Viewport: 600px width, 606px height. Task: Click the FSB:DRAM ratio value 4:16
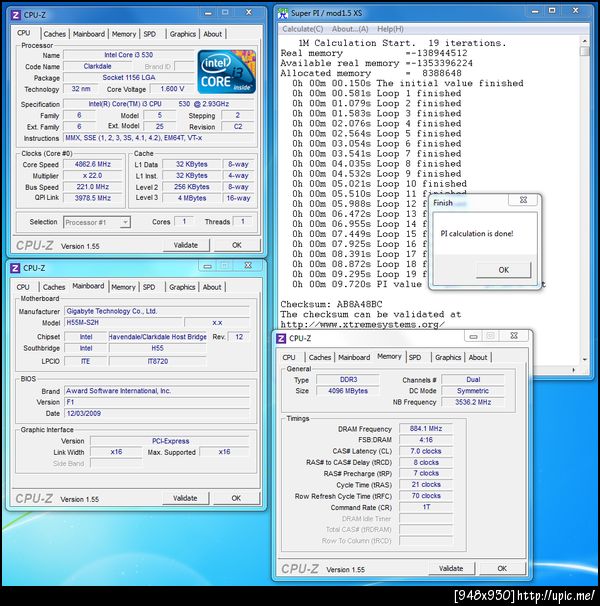[426, 440]
